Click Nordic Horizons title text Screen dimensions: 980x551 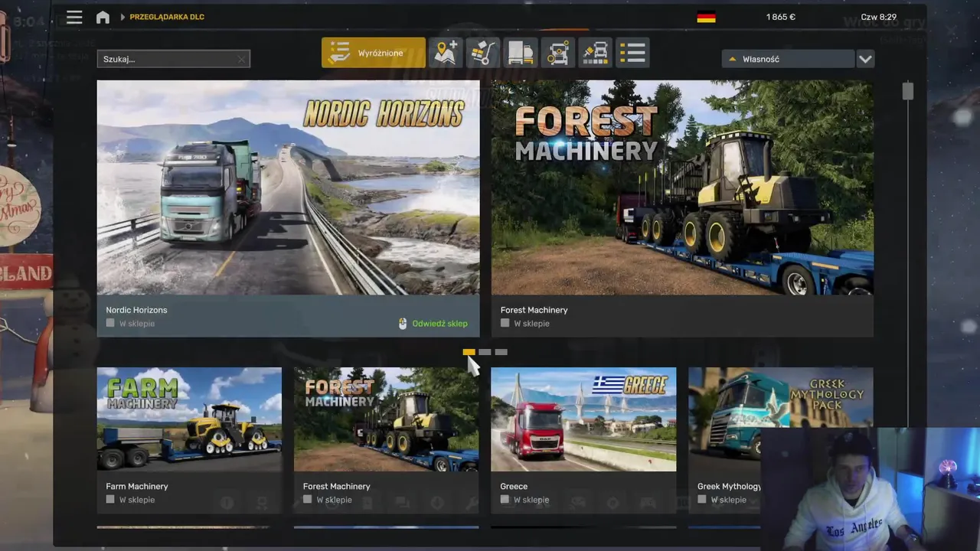136,310
